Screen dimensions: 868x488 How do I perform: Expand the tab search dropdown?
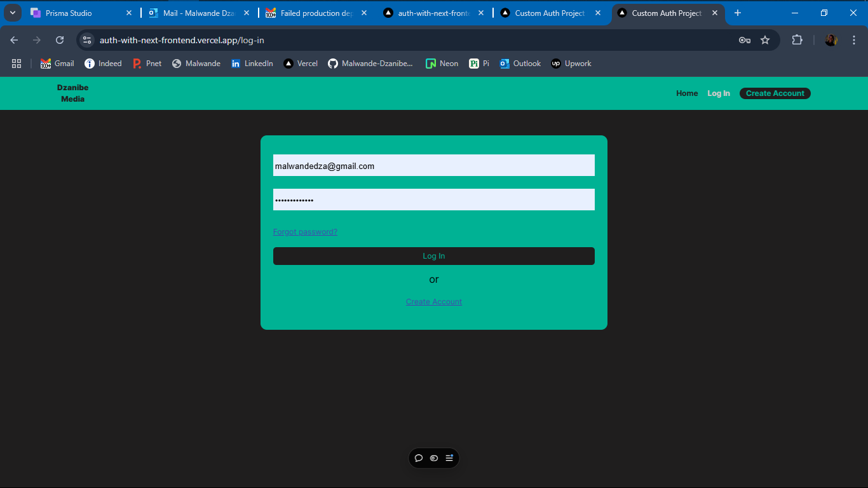point(12,13)
